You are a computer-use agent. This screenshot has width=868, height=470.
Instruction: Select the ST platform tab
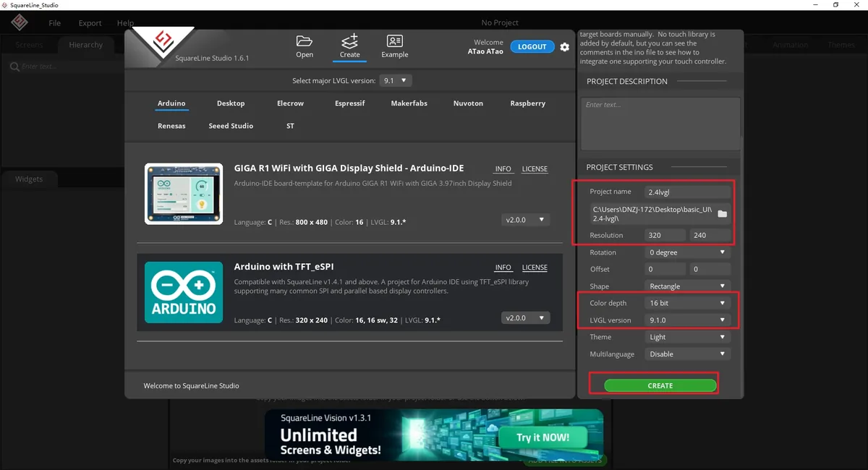tap(290, 126)
